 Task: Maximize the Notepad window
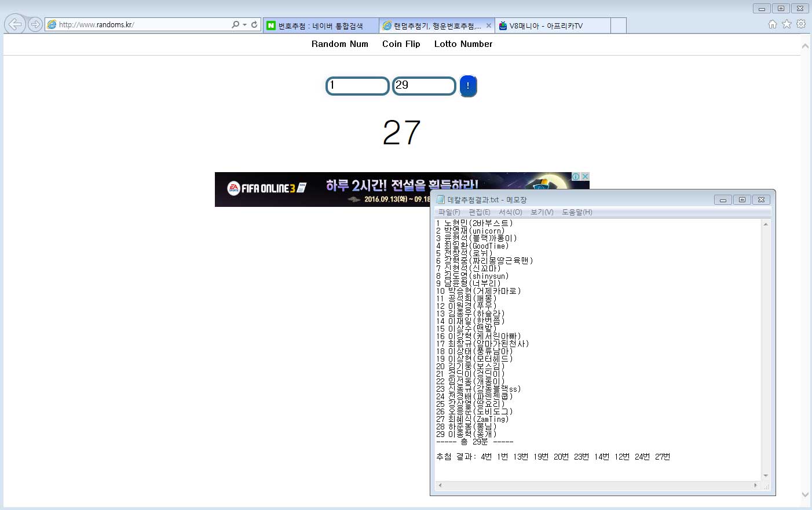(x=742, y=199)
